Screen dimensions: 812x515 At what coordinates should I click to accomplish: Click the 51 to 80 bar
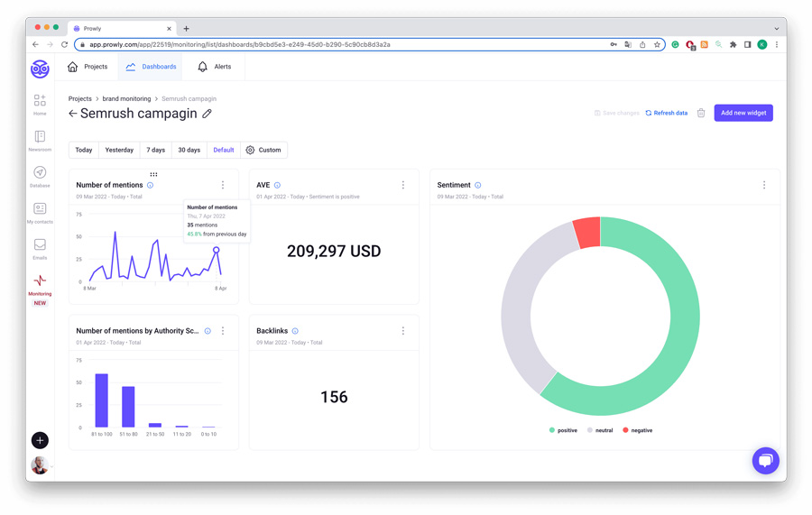pos(128,407)
